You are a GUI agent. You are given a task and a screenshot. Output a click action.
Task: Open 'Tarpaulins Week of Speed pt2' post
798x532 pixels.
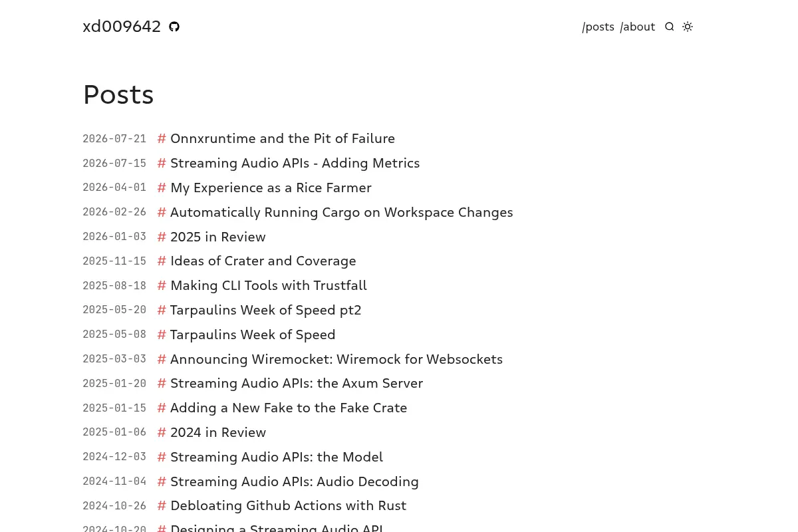(266, 310)
